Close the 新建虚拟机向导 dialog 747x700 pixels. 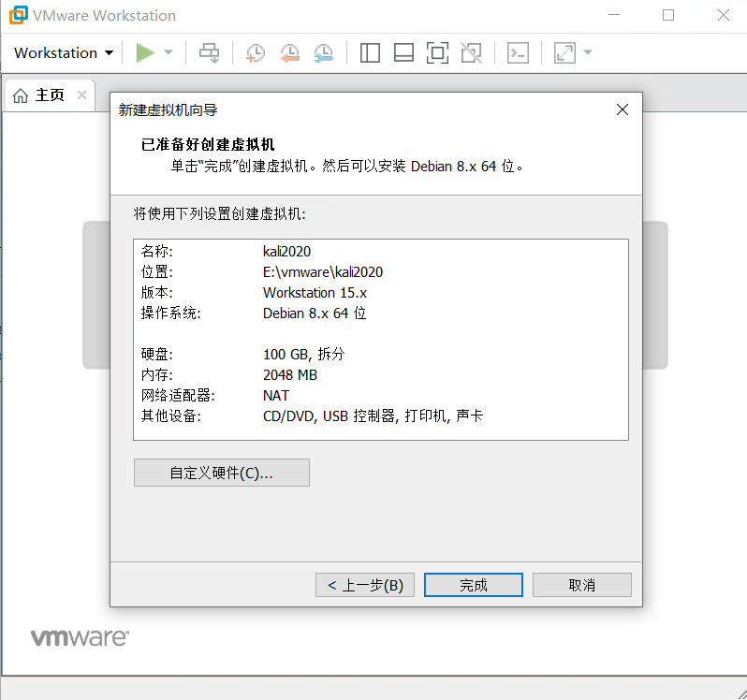coord(622,109)
